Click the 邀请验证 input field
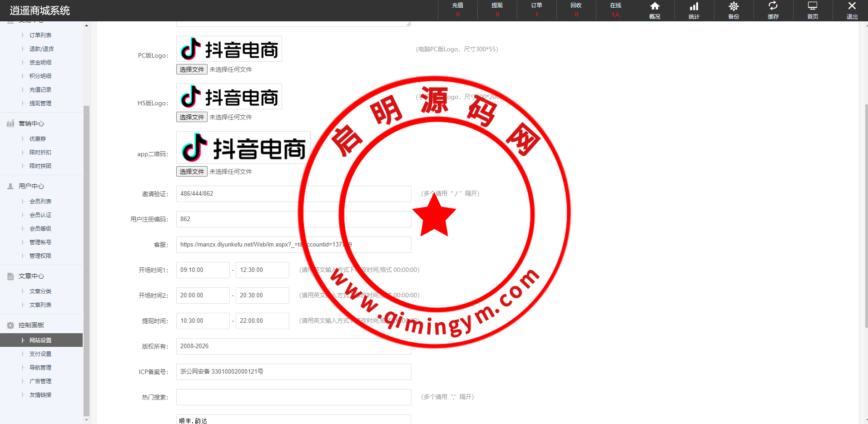Screen dimensions: 868x424 point(293,194)
